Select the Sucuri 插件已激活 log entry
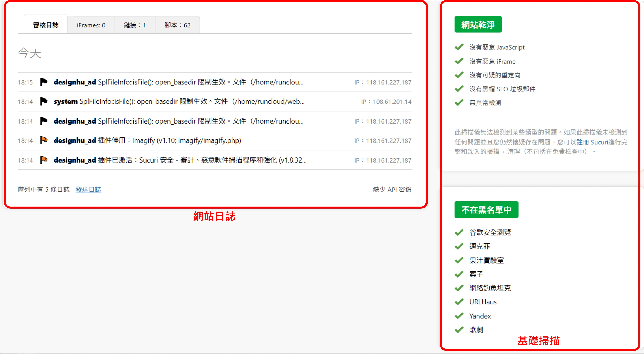This screenshot has width=644, height=354. (215, 160)
